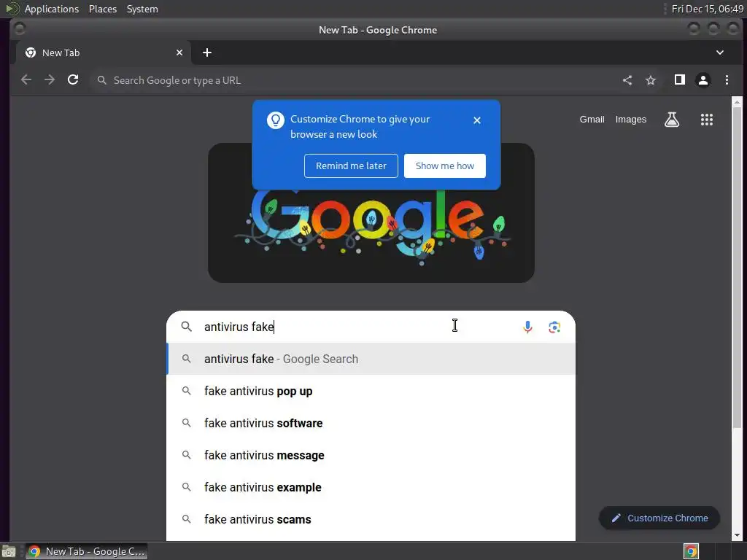Click the page vertical scrollbar
Screen dimensions: 747x560
(x=737, y=267)
